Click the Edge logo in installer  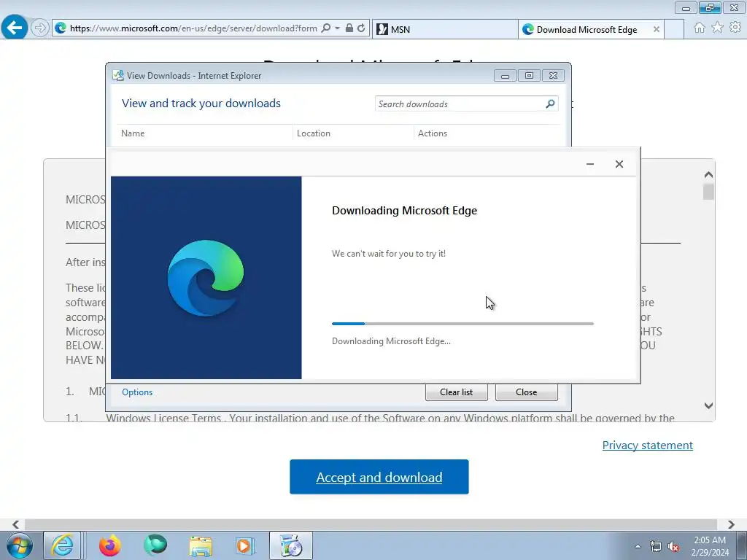tap(206, 278)
